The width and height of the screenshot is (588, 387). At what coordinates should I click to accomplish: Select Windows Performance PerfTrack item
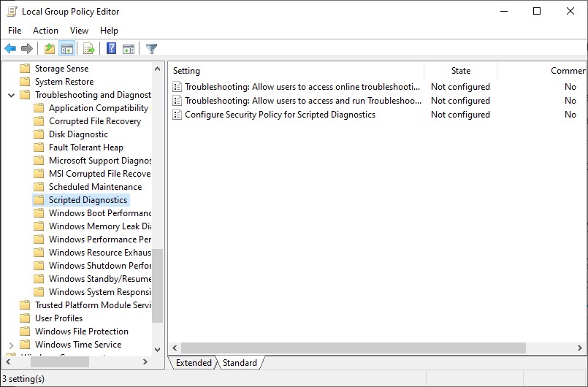click(100, 240)
